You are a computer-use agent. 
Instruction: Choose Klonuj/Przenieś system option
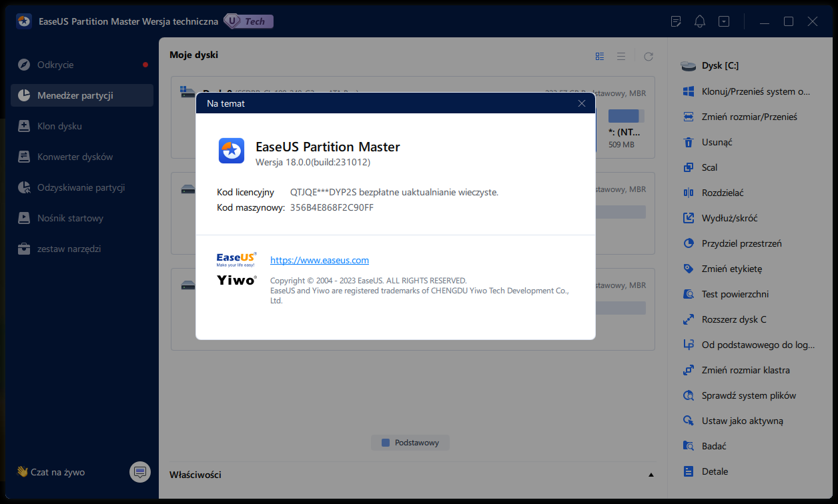(747, 91)
